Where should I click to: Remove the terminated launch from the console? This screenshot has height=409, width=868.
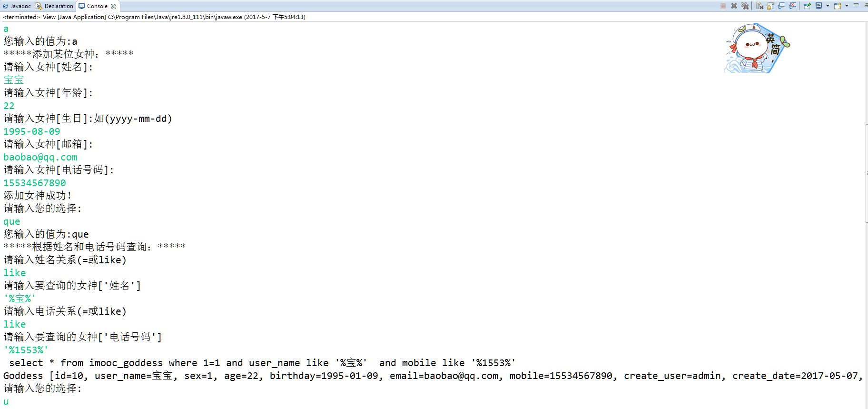(734, 6)
